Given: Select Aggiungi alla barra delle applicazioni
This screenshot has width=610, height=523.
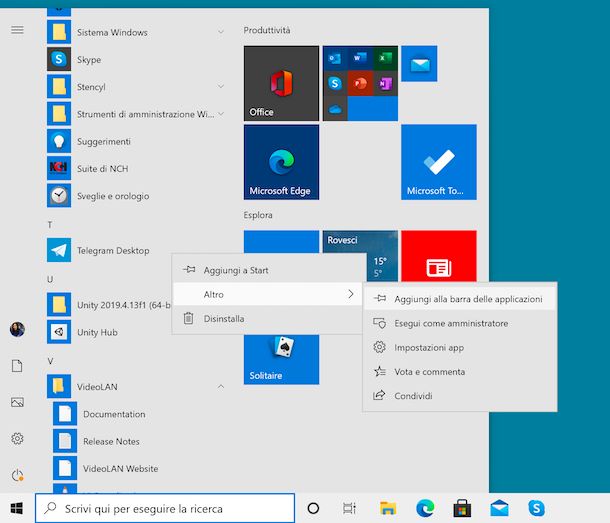Looking at the screenshot, I should pyautogui.click(x=460, y=299).
